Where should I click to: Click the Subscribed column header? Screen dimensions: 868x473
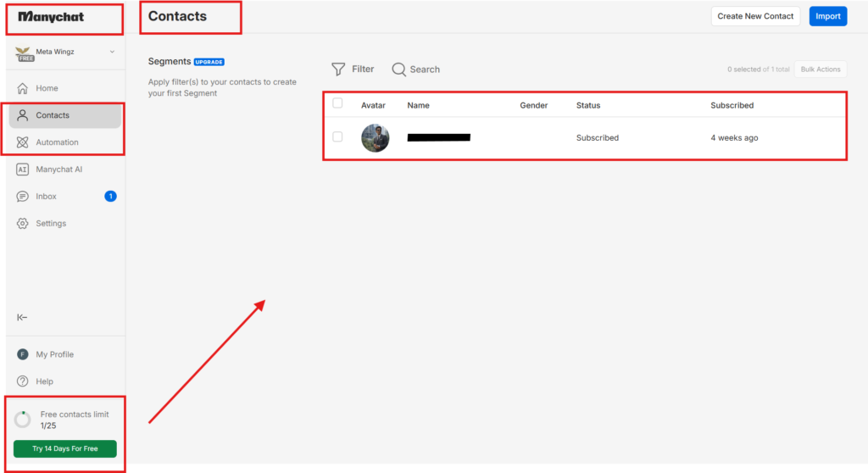(x=732, y=105)
